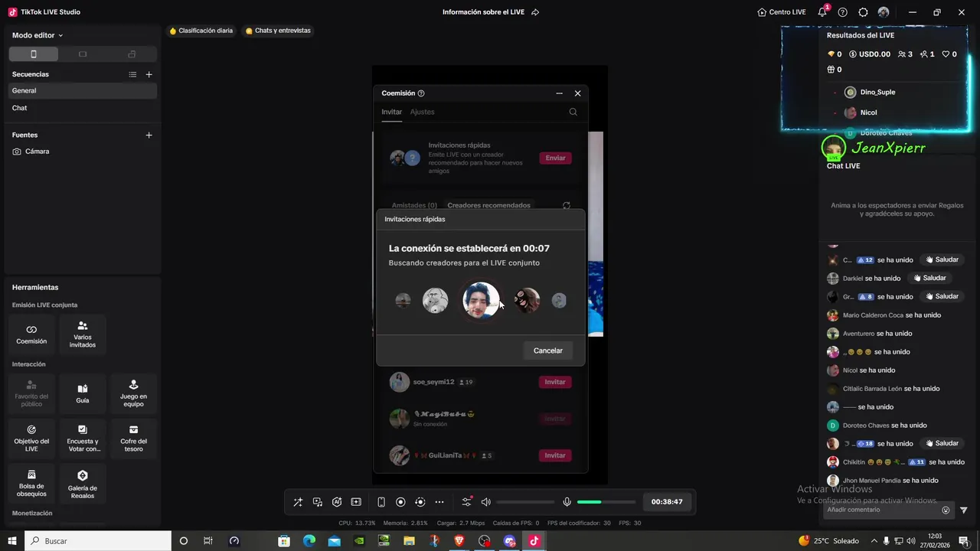The height and width of the screenshot is (551, 980).
Task: Open Encuesta y Votar tool
Action: point(83,439)
